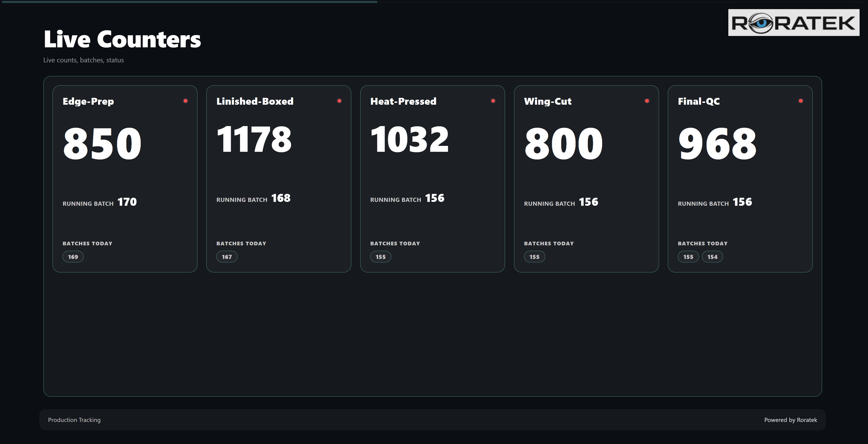This screenshot has width=868, height=444.
Task: Click Linished-Boxed red status indicator
Action: point(339,101)
